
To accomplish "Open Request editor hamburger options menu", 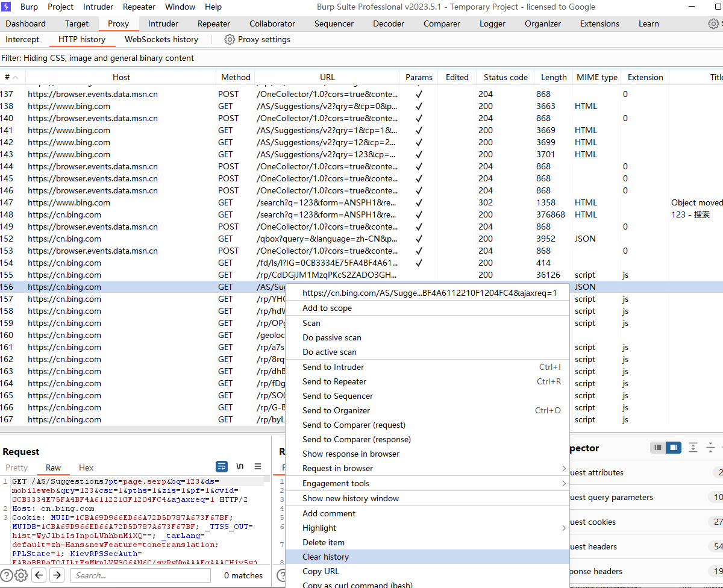I will coord(258,466).
